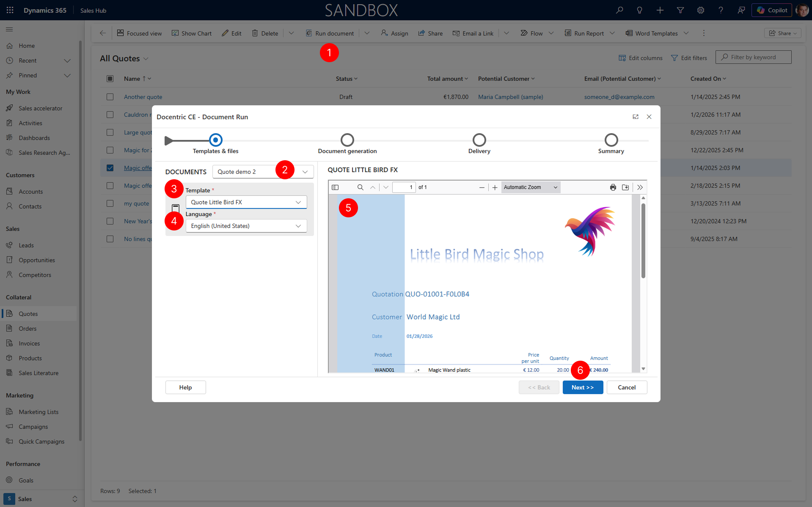
Task: Check the Large quote row checkbox
Action: pos(110,132)
